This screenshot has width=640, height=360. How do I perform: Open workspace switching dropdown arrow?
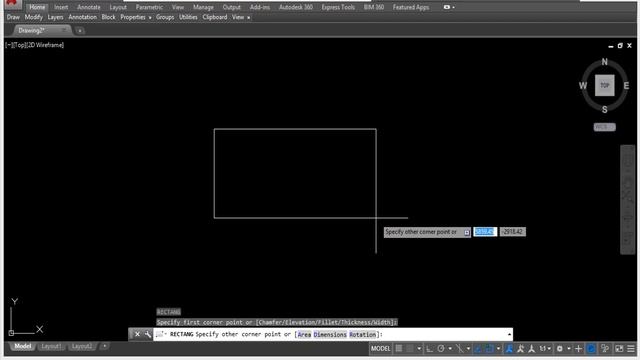point(569,349)
